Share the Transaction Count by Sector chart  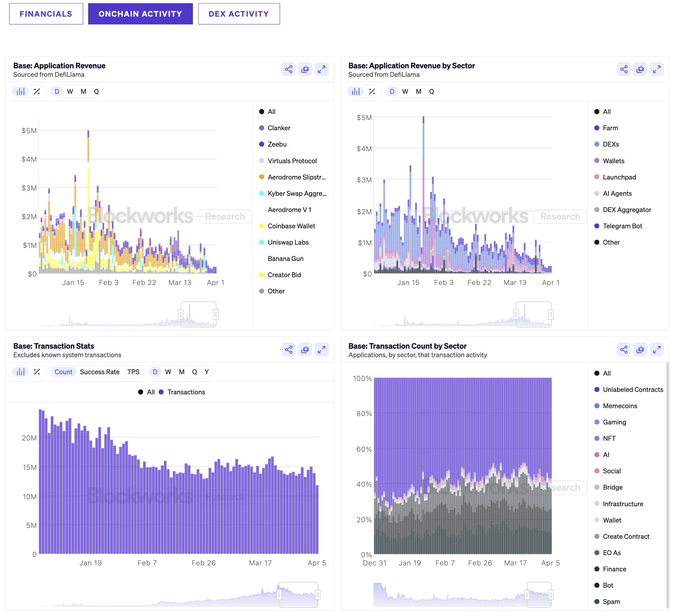pos(624,349)
